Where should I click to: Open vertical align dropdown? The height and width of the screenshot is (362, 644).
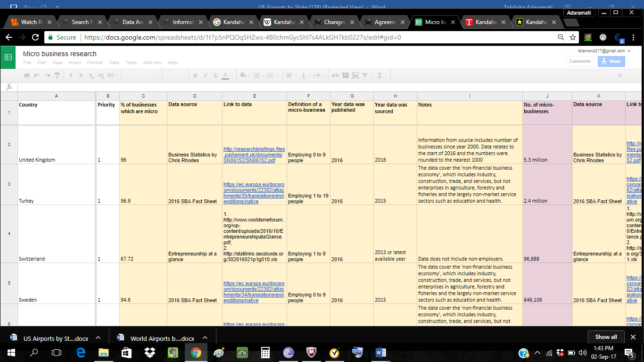tap(305, 75)
